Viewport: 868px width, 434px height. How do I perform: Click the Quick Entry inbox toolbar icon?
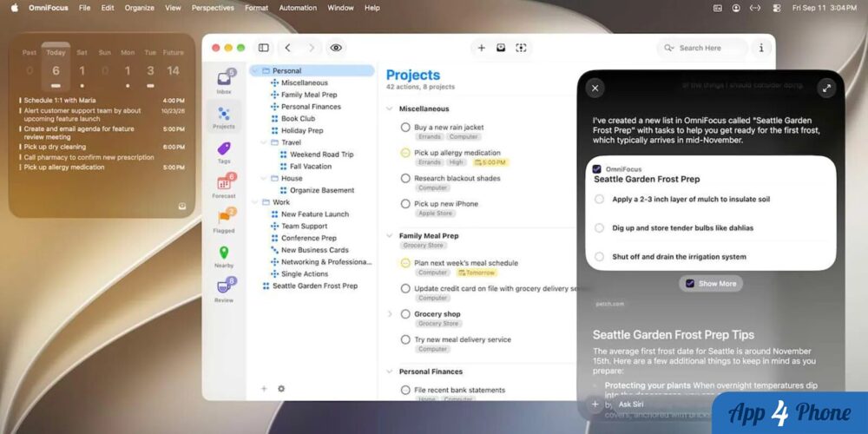[501, 48]
